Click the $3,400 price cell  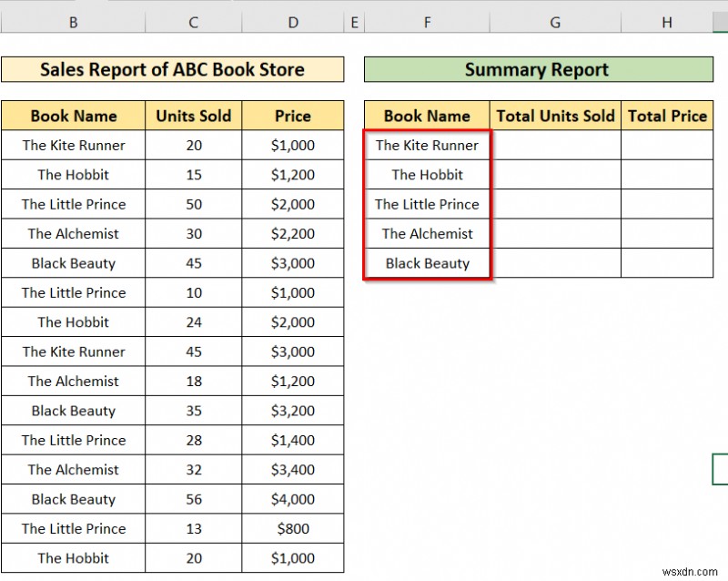(x=292, y=470)
